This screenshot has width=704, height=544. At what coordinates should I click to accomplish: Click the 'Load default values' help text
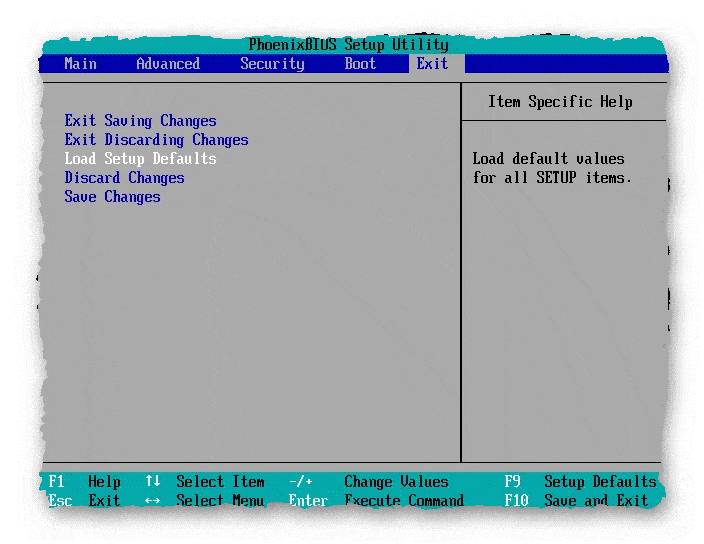click(x=552, y=168)
